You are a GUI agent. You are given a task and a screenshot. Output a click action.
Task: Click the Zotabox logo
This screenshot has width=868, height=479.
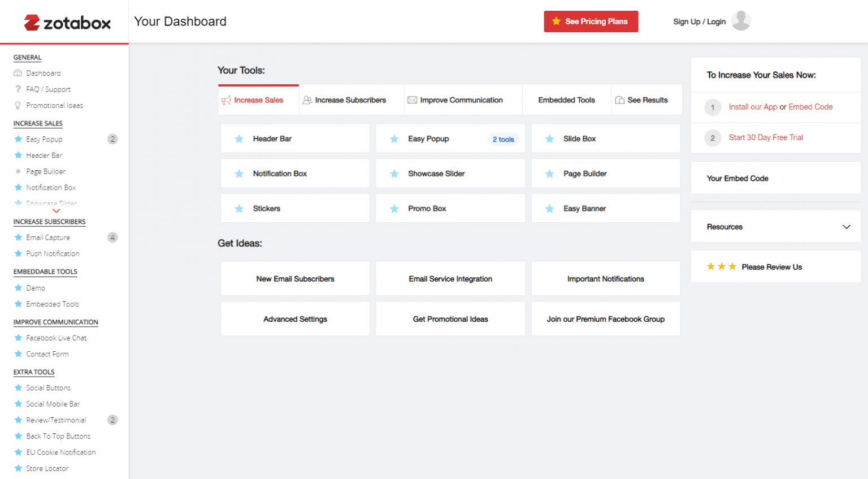point(67,23)
